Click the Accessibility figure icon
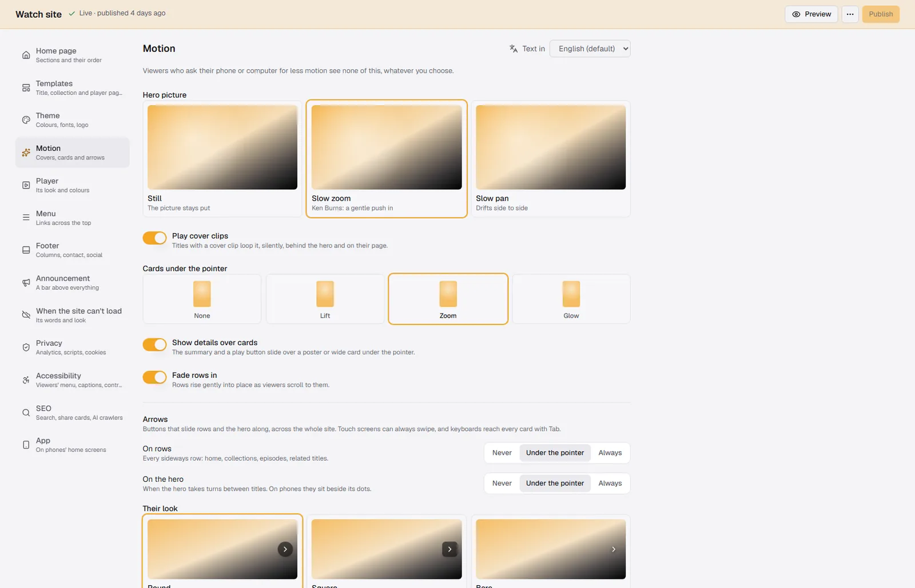 click(26, 380)
